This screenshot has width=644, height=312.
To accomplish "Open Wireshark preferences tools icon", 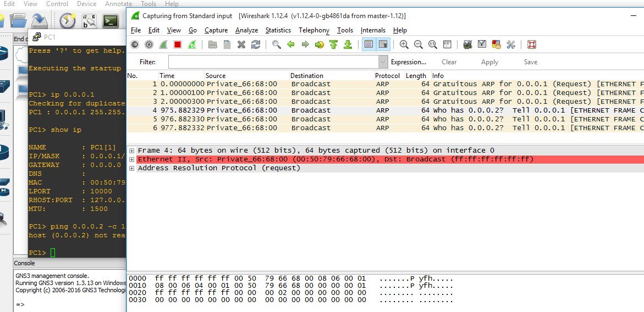I will [x=510, y=44].
